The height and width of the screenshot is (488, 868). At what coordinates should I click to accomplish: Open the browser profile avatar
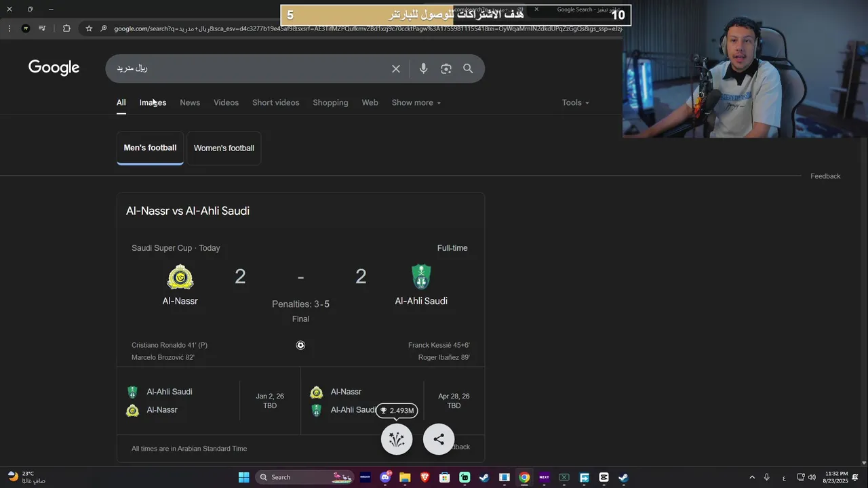pyautogui.click(x=26, y=28)
